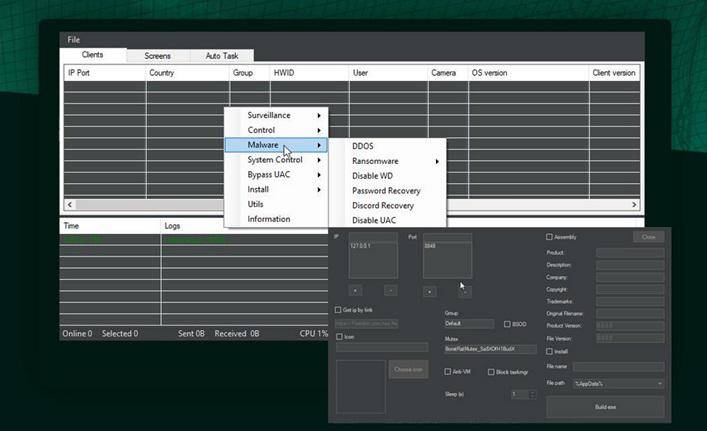The image size is (707, 431).
Task: Click the plus button under the IP list
Action: [x=355, y=291]
